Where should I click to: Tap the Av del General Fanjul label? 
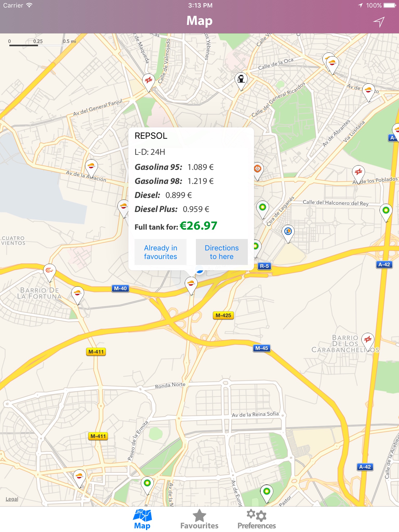[98, 108]
